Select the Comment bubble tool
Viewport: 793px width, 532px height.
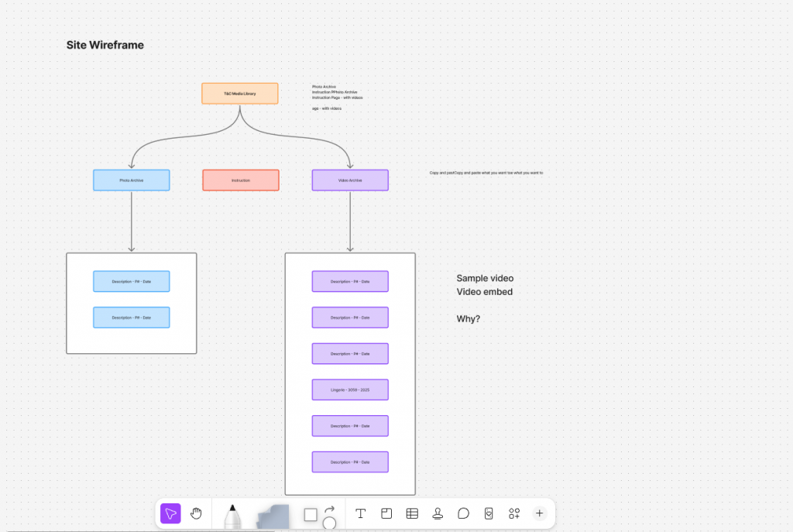click(463, 513)
